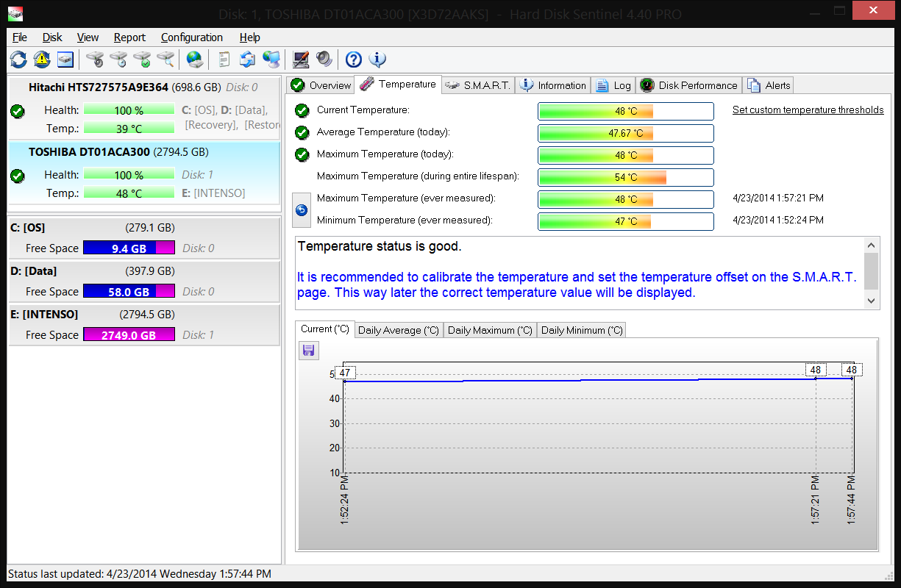Click the disk with magnifying glass icon
Image resolution: width=901 pixels, height=588 pixels.
pyautogui.click(x=165, y=60)
